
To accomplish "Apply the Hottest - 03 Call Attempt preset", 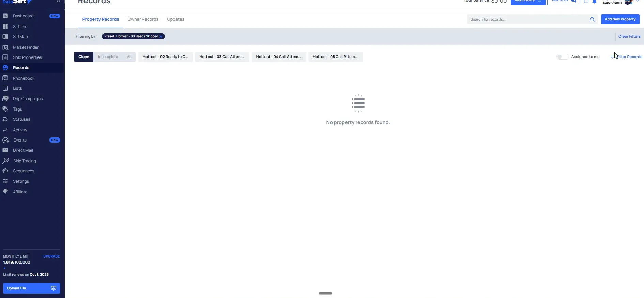I will point(222,57).
